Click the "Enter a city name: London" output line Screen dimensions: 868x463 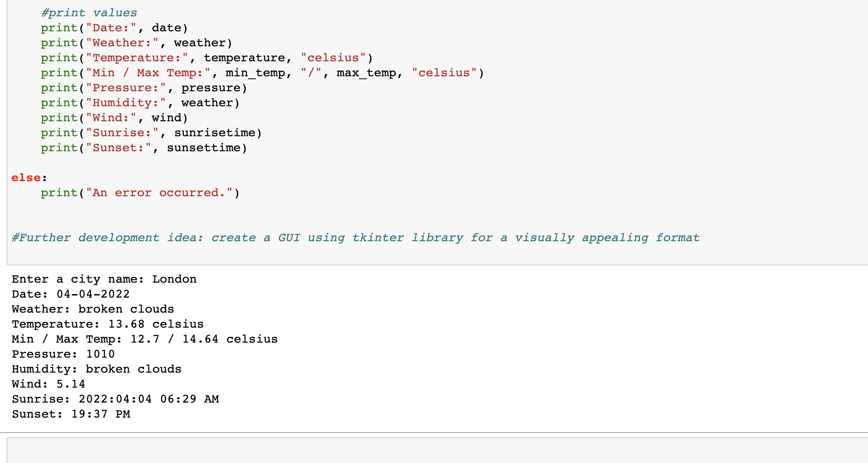click(104, 279)
